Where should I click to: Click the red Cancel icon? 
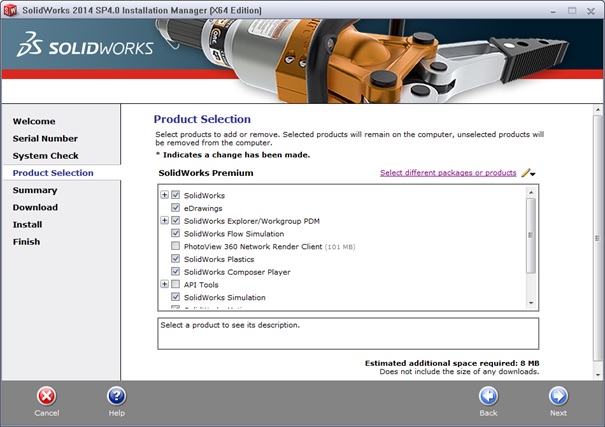pyautogui.click(x=47, y=396)
